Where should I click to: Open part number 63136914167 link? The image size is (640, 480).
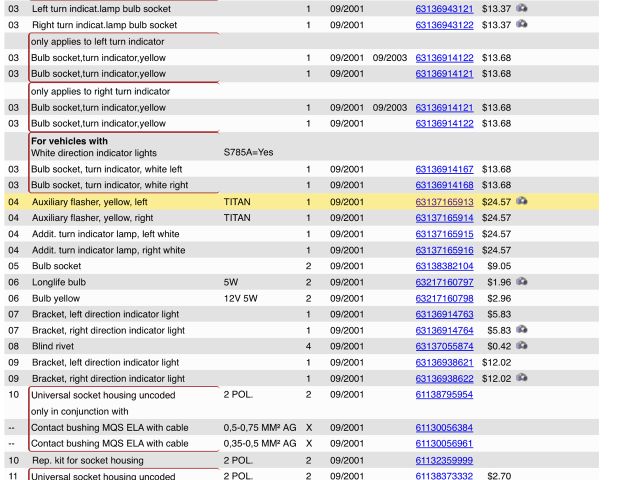click(444, 170)
